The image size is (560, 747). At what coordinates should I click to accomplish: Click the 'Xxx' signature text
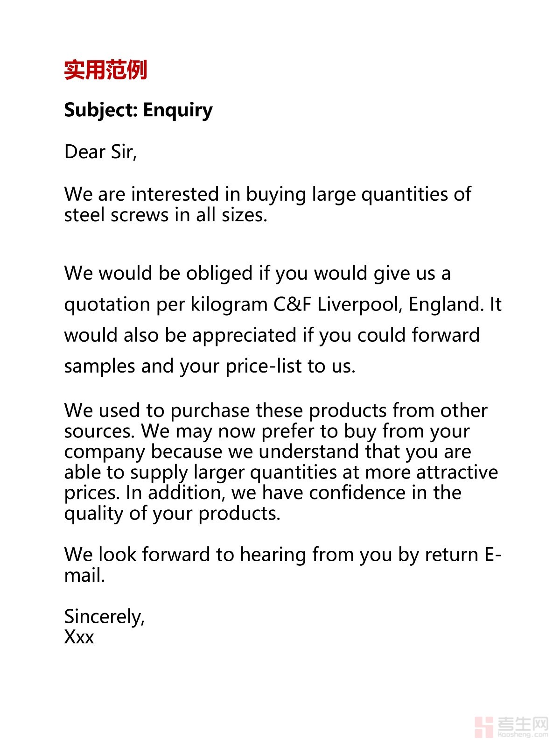[79, 637]
